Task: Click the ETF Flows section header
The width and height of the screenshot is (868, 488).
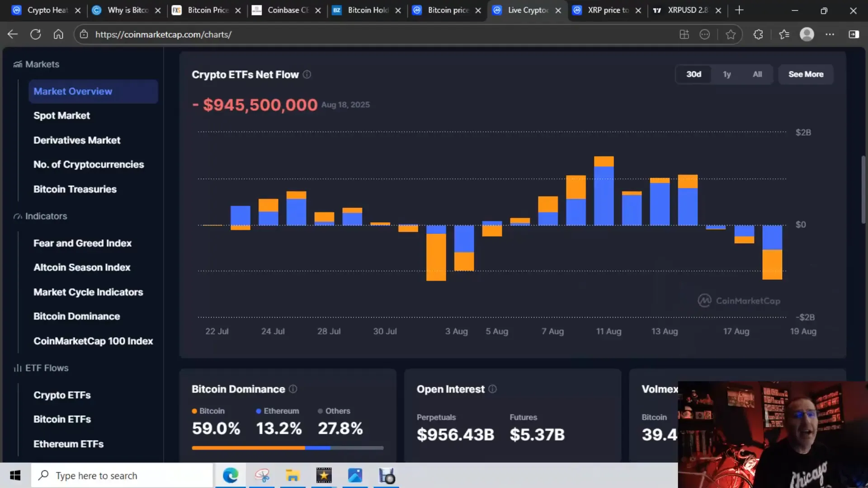Action: click(41, 368)
